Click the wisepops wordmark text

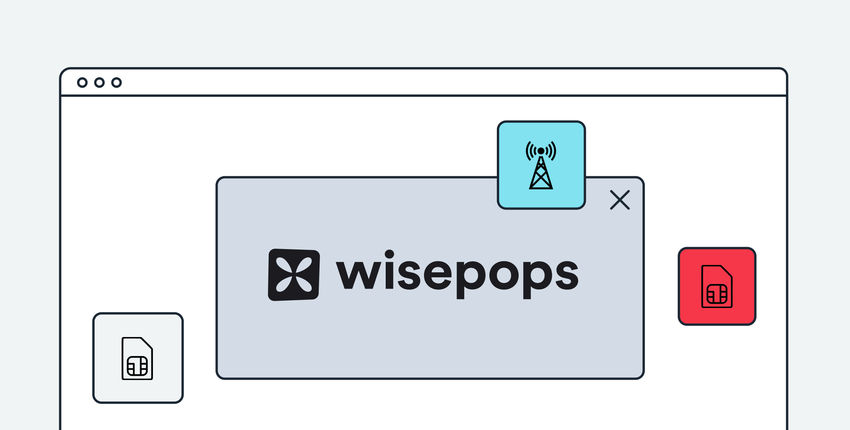(457, 274)
